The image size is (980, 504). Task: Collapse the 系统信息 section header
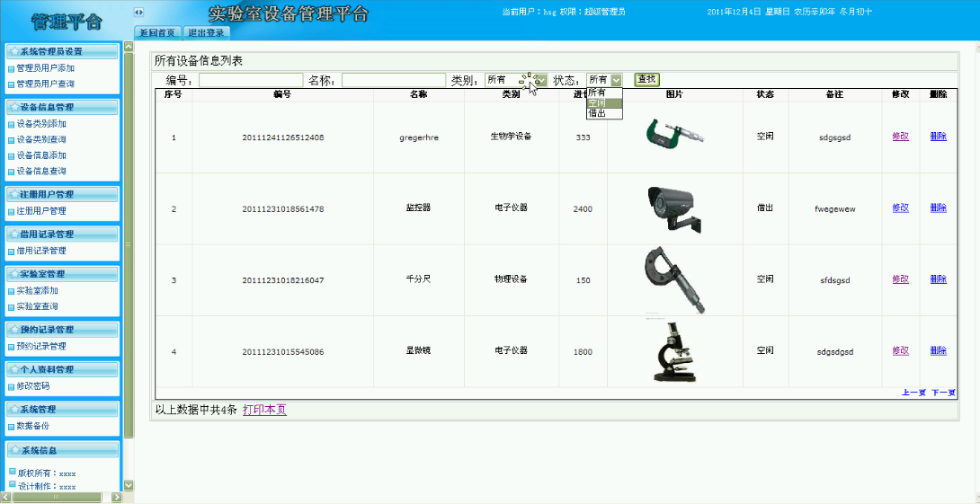tap(62, 450)
